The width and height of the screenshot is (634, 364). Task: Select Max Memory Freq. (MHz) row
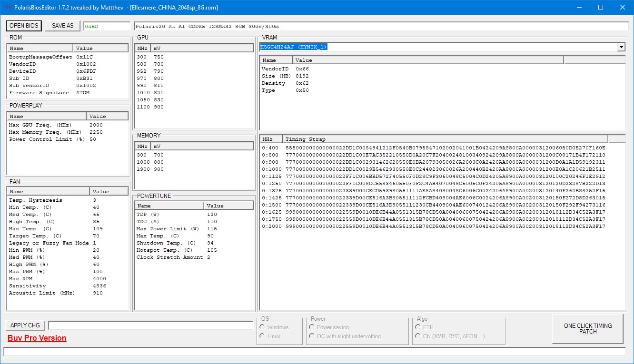tap(68, 132)
